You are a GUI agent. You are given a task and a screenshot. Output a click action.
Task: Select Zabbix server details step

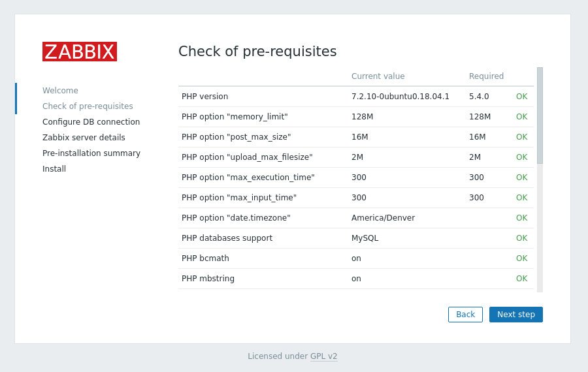pyautogui.click(x=84, y=138)
